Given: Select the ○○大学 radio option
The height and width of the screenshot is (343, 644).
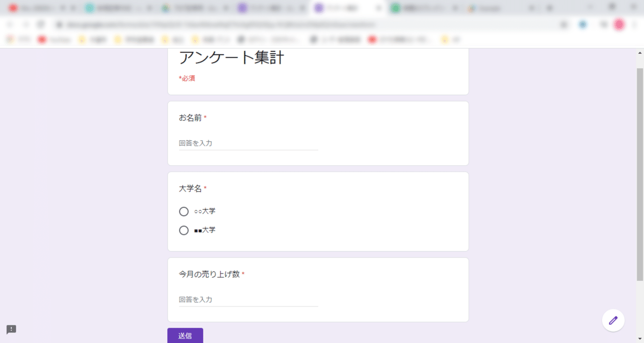Looking at the screenshot, I should click(x=184, y=211).
